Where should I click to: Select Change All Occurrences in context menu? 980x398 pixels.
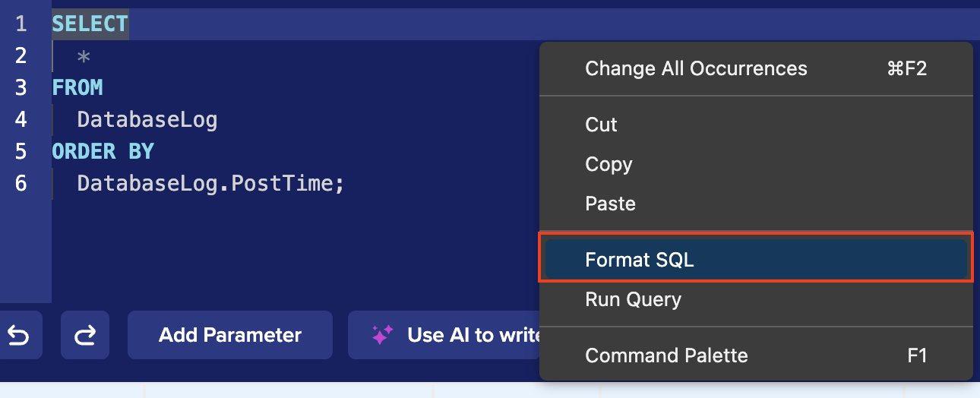(x=696, y=68)
